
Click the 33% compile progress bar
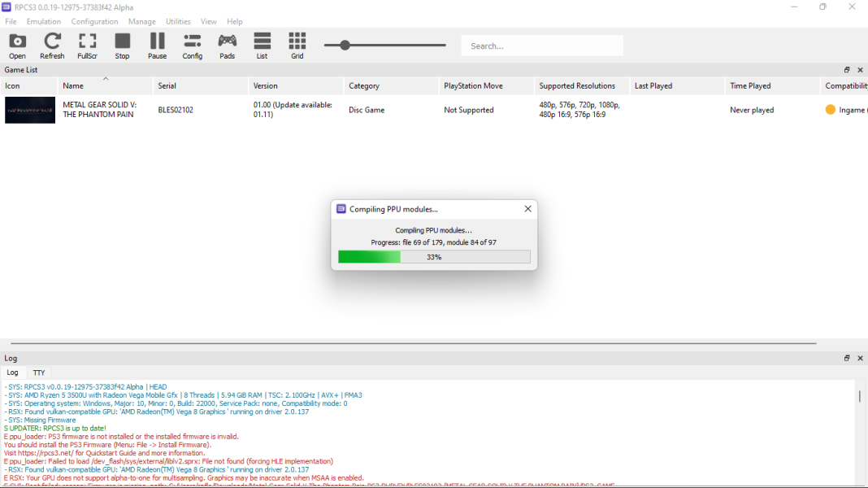pos(434,257)
